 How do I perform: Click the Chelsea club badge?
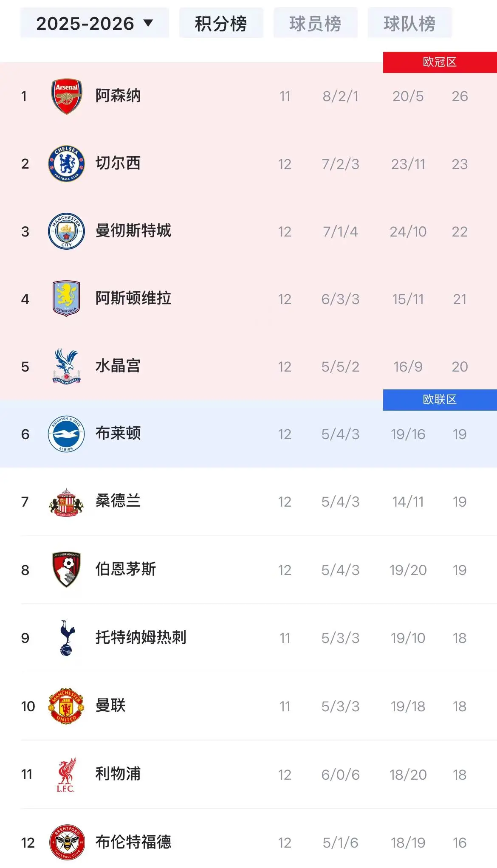pos(66,164)
